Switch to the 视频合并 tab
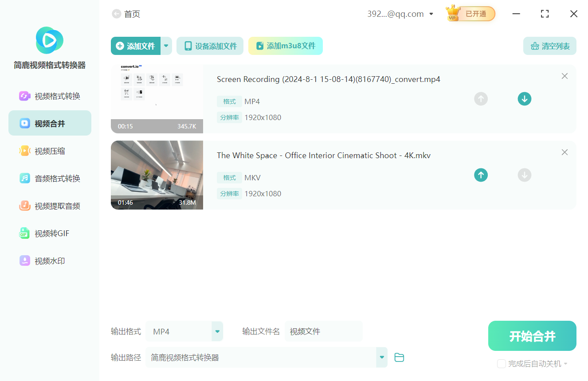Screen dimensions: 588x381 [x=49, y=123]
